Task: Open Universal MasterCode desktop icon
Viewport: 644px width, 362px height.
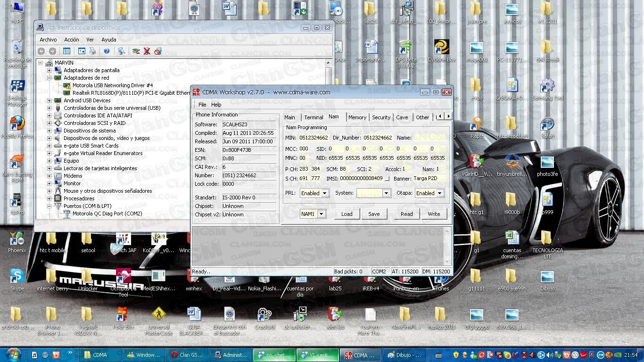Action: (x=158, y=321)
